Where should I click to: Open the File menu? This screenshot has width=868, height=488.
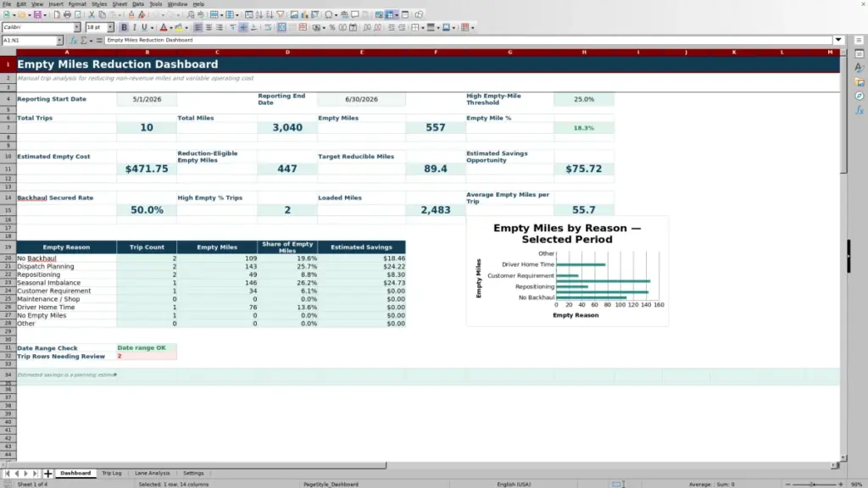(7, 4)
